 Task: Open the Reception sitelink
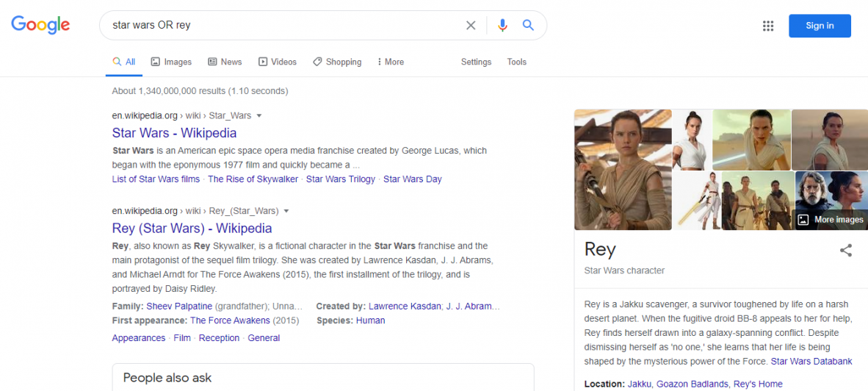click(220, 338)
